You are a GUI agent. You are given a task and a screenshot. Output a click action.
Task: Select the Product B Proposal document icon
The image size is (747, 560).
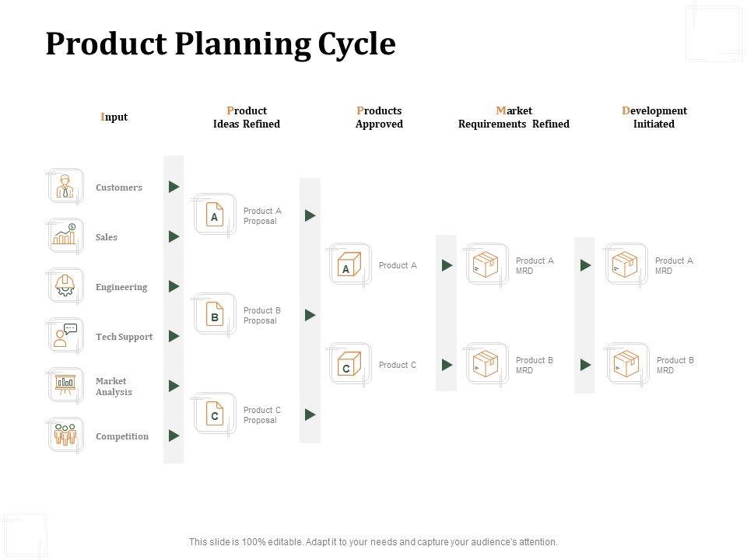click(214, 315)
